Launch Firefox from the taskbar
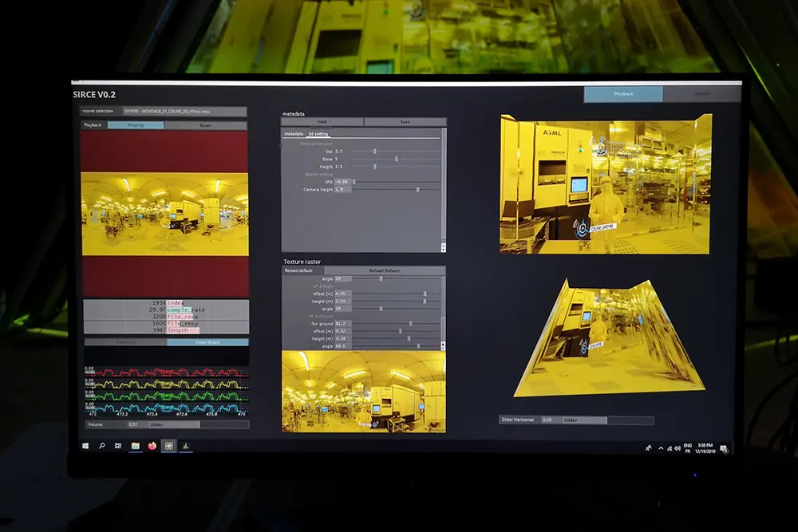The image size is (798, 532). 152,446
